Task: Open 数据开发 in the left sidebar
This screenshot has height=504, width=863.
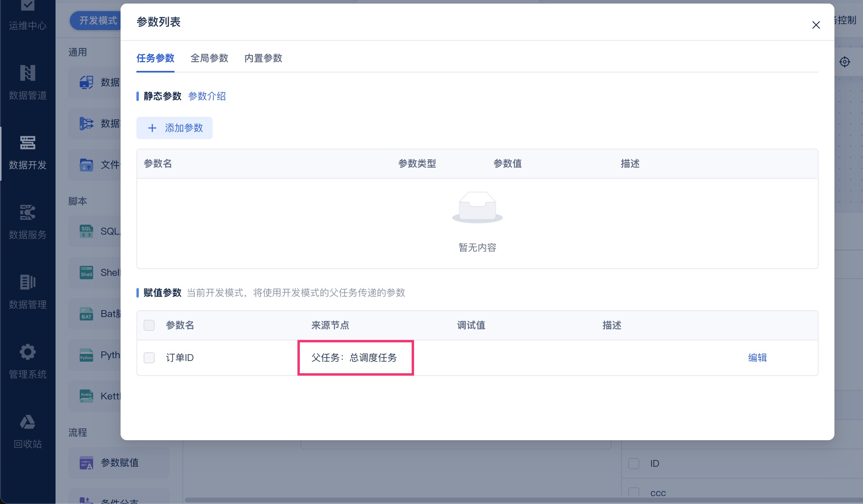Action: click(x=28, y=153)
